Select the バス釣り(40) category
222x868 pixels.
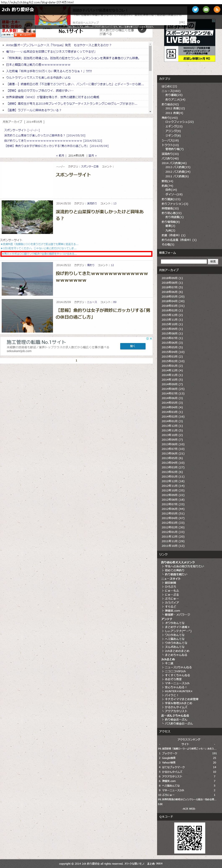click(x=170, y=158)
